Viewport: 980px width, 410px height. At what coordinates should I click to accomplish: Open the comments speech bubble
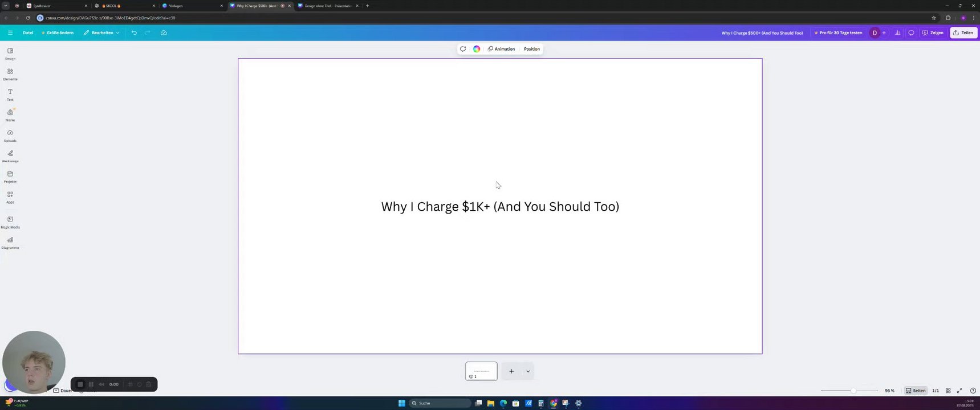tap(911, 33)
